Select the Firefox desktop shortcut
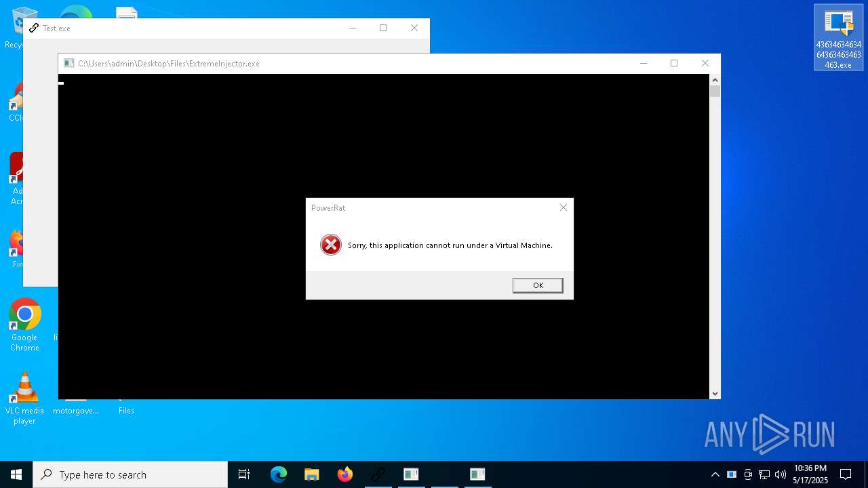The width and height of the screenshot is (868, 488). tap(16, 249)
